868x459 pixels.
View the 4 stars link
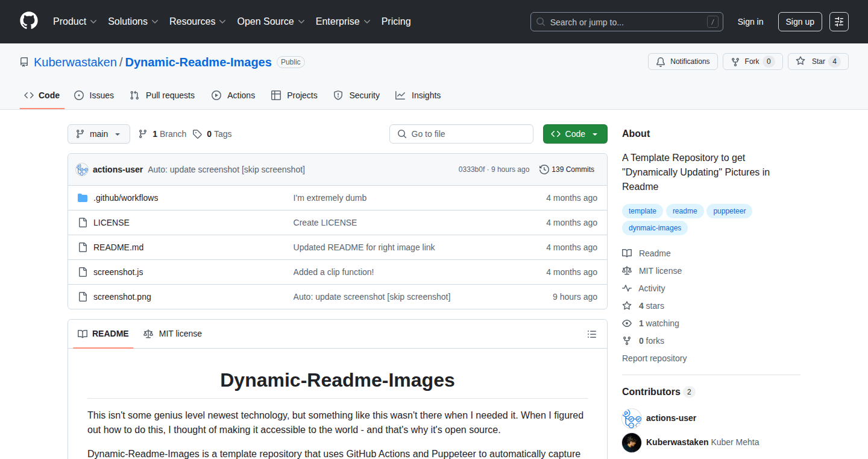point(643,306)
